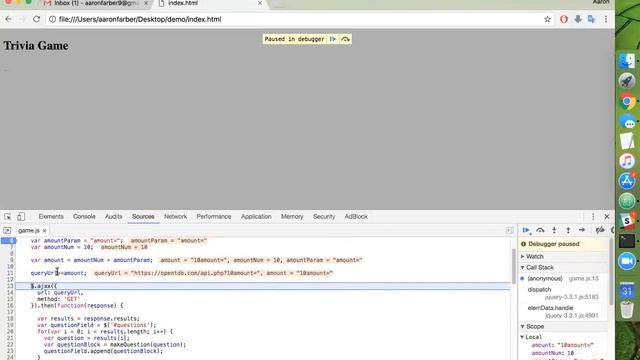
Task: Close the index.html browser tab
Action: [260, 3]
